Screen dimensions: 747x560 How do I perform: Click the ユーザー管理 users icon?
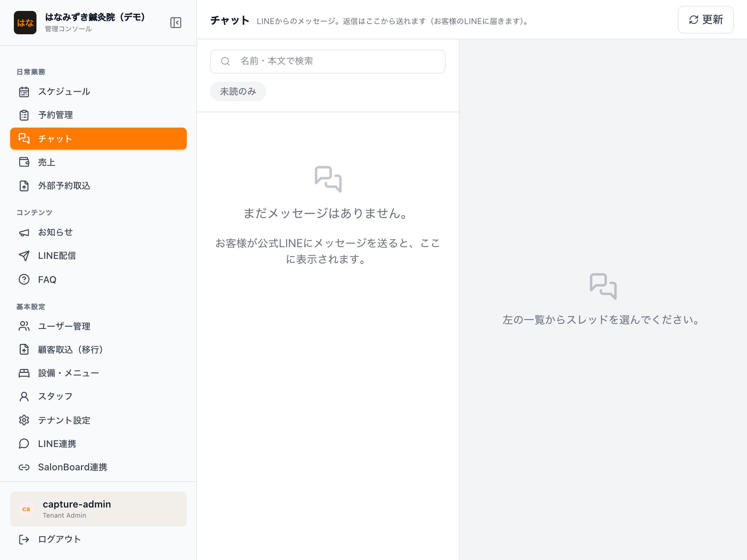click(24, 326)
